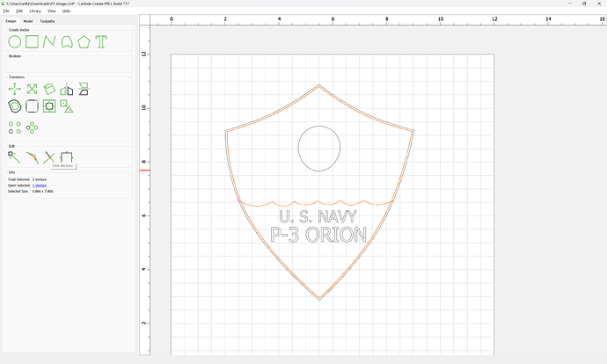Screen dimensions: 607x364
Task: Click the circle shape inside the shield
Action: pyautogui.click(x=299, y=148)
